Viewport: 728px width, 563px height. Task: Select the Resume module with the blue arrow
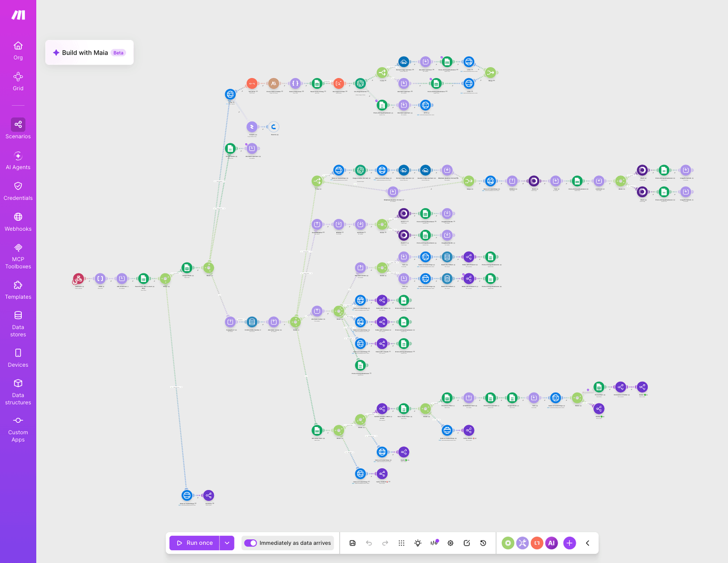273,127
